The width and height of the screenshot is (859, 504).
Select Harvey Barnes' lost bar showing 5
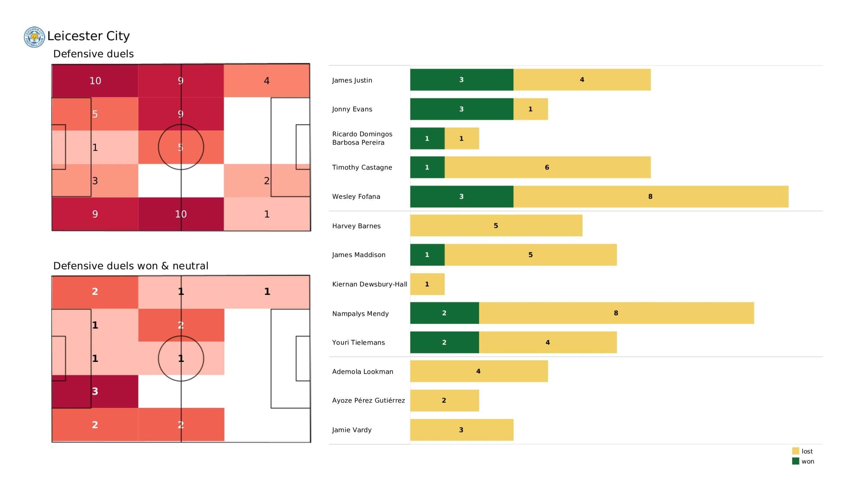496,226
